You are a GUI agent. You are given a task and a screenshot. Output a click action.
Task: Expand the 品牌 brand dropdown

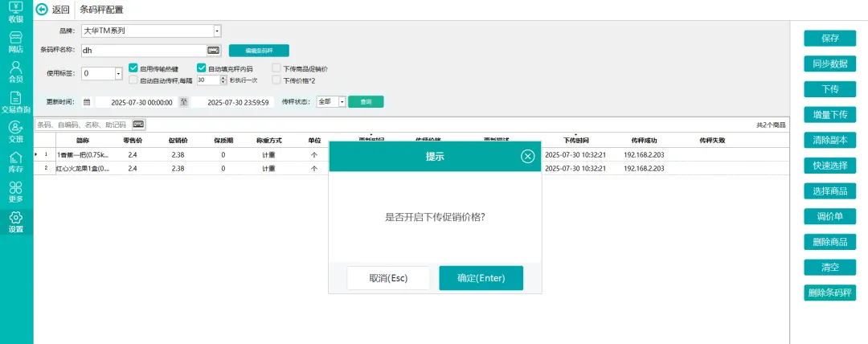pyautogui.click(x=217, y=31)
